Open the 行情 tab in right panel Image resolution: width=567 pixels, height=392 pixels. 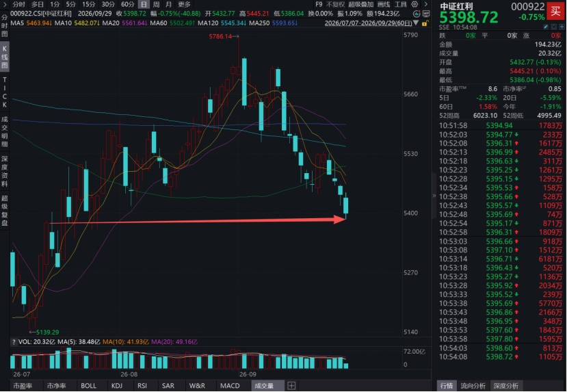pos(447,386)
